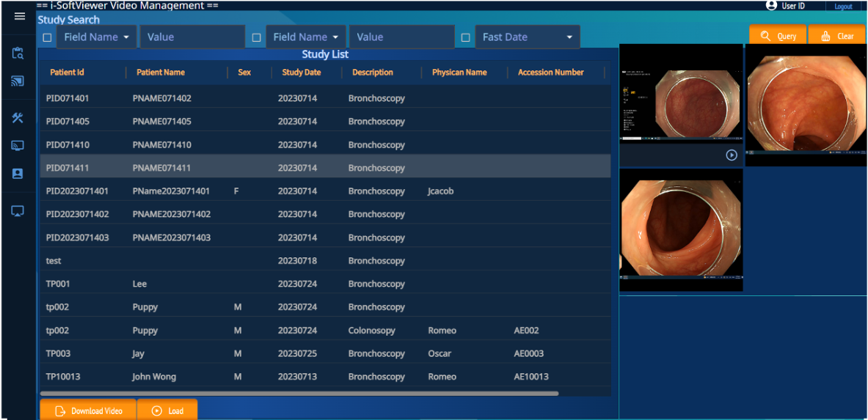Image resolution: width=868 pixels, height=420 pixels.
Task: Sort by the Study Date column header
Action: [x=301, y=73]
